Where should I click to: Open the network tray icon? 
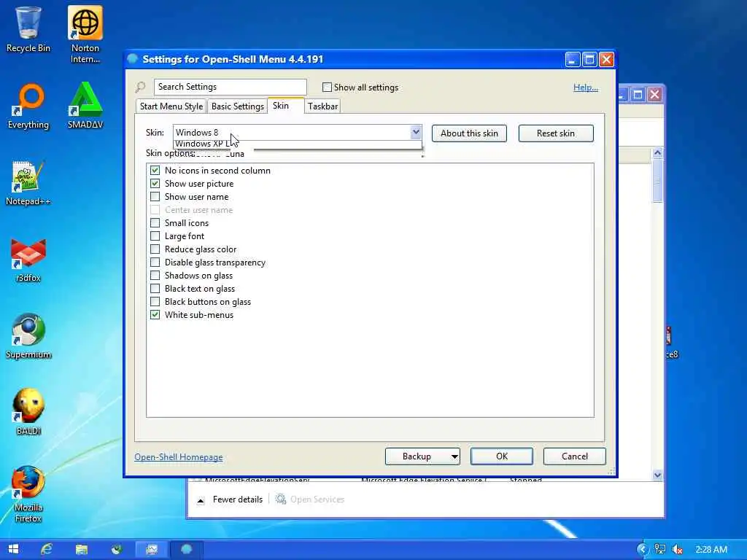[x=659, y=549]
